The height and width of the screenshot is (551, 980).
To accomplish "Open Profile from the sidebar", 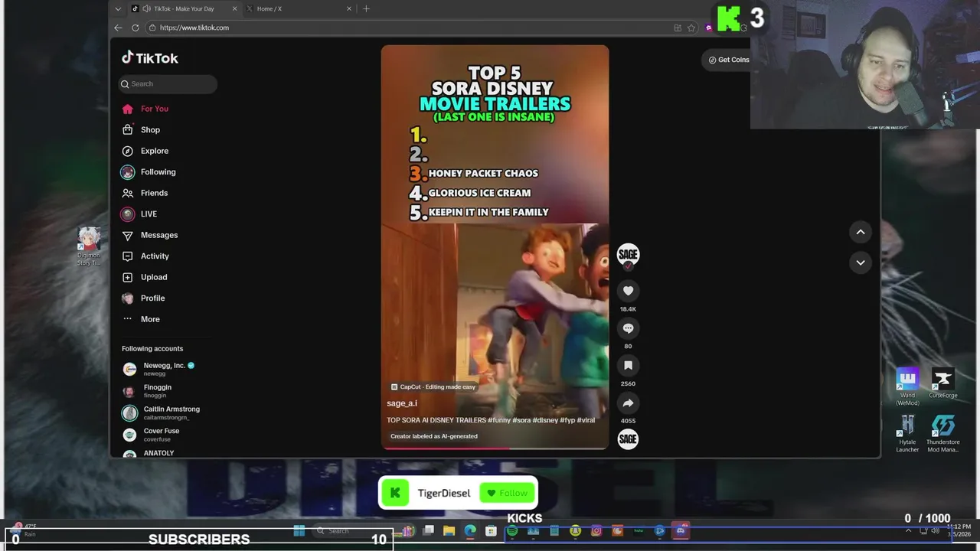I will (143, 298).
